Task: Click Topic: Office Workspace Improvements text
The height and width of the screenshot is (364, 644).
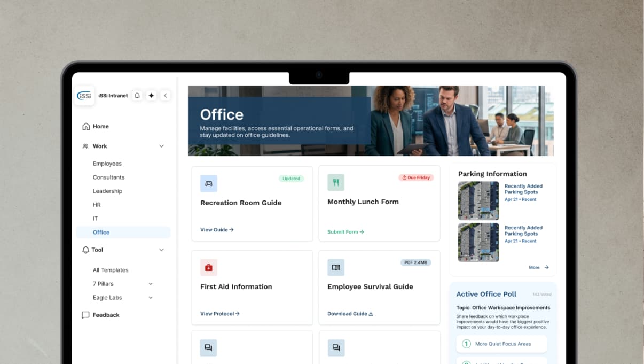Action: tap(503, 308)
